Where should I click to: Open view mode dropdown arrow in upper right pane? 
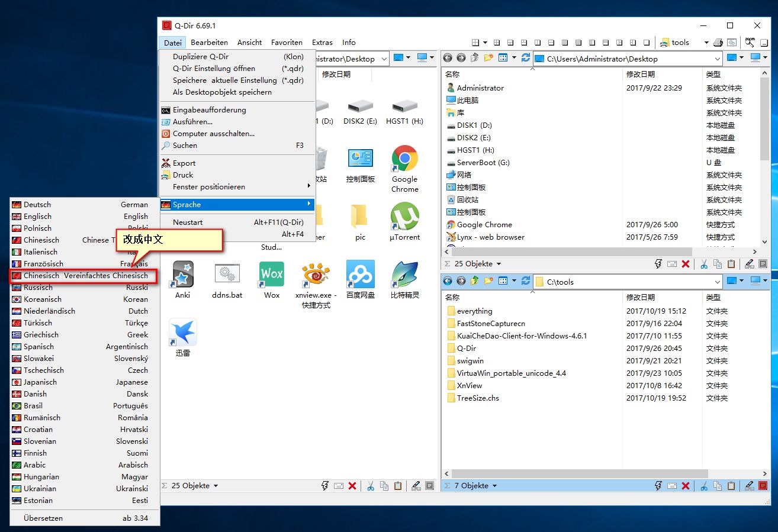pos(514,58)
